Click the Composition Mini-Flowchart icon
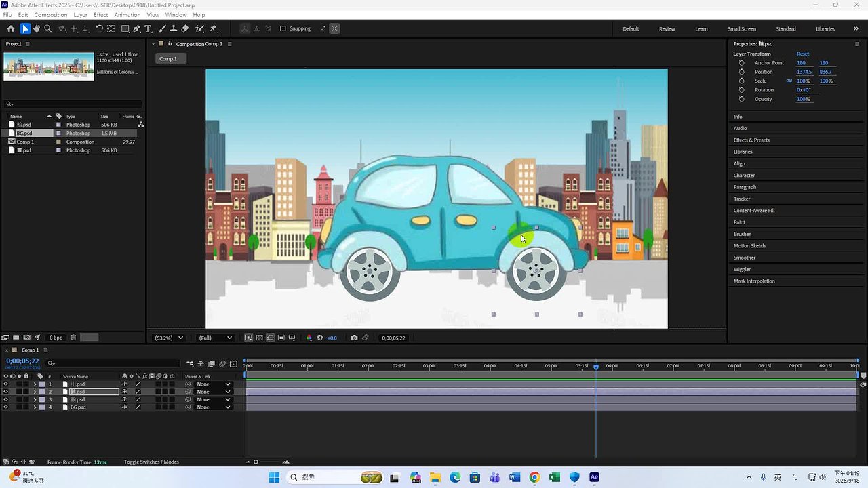 pos(190,364)
